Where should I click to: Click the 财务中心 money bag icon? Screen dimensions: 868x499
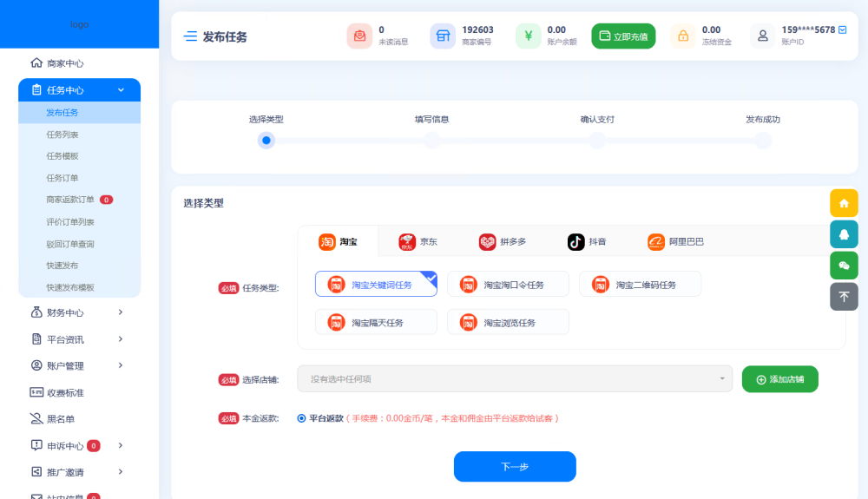pyautogui.click(x=36, y=312)
